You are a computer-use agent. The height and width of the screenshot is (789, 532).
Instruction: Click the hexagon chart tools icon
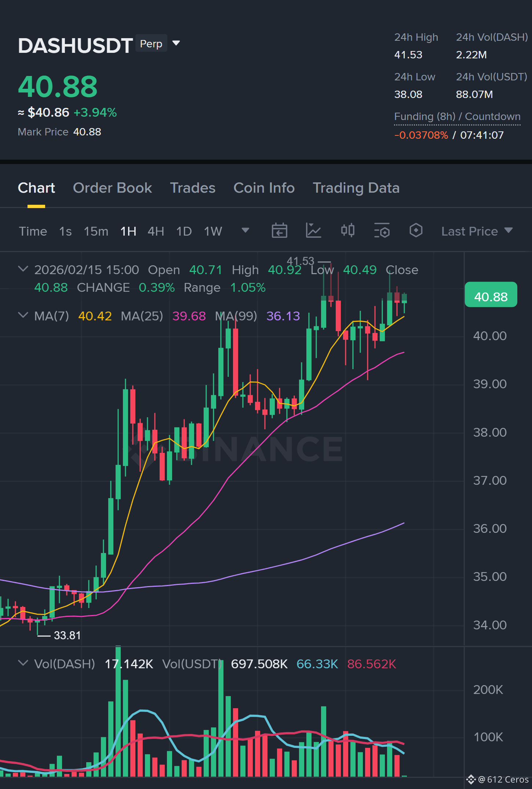[416, 231]
